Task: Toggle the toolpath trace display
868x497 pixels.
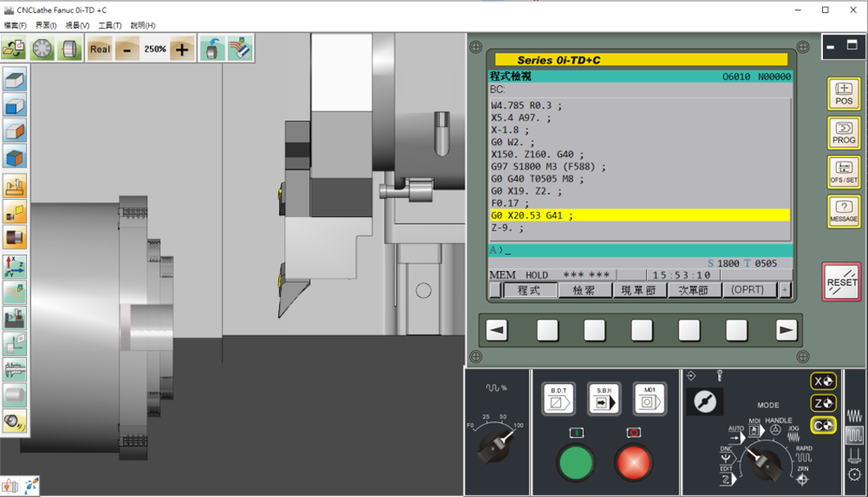Action: pyautogui.click(x=15, y=293)
